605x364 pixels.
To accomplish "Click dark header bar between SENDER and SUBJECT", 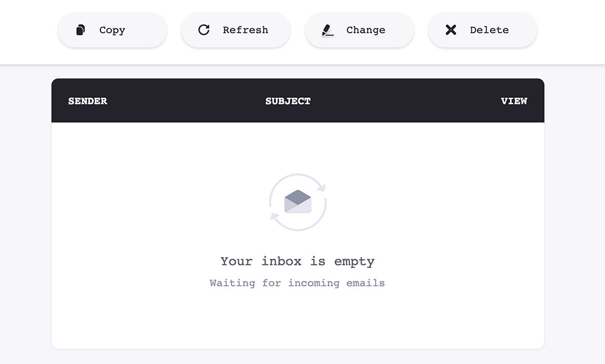I will [x=185, y=101].
